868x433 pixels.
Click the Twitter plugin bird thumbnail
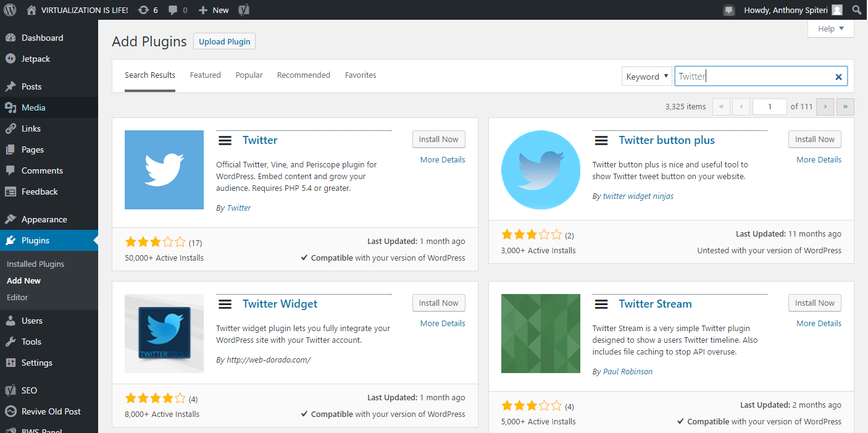coord(164,170)
